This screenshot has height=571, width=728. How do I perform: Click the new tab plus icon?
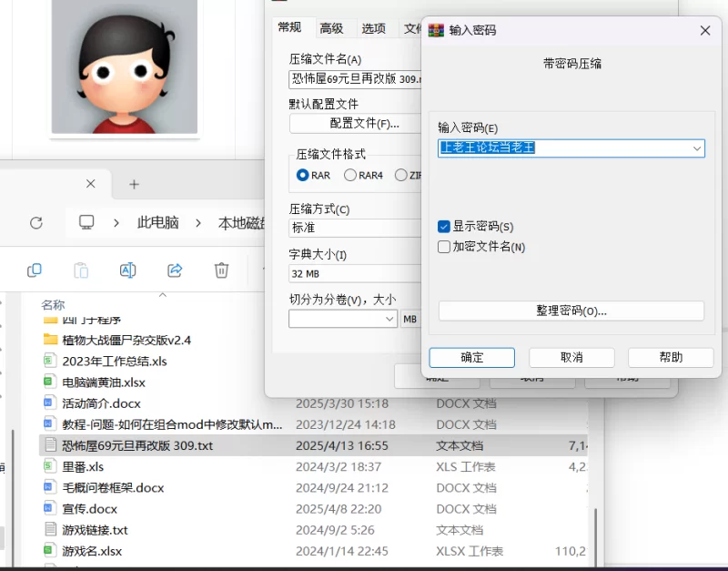[134, 184]
